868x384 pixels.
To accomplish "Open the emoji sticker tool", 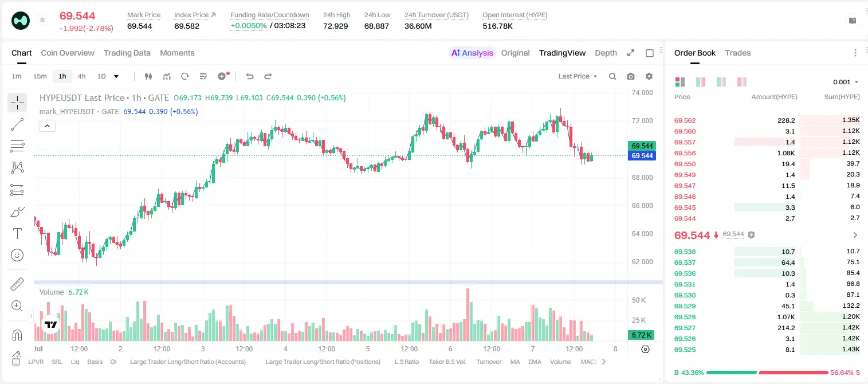I will 17,255.
